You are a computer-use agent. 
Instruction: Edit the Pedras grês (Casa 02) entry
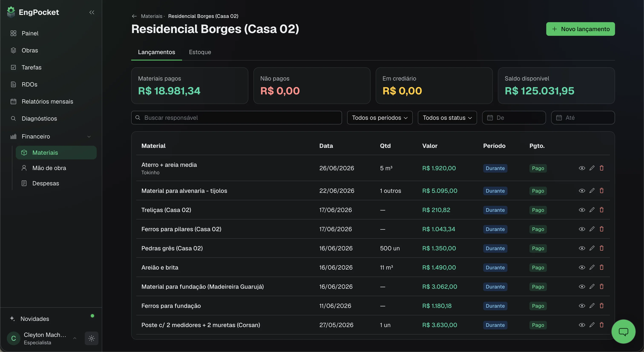tap(592, 248)
